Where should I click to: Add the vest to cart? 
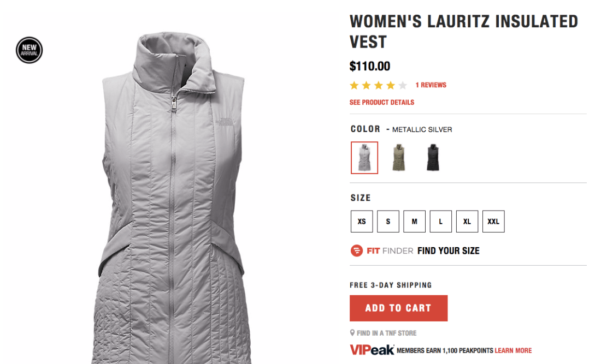tap(399, 308)
